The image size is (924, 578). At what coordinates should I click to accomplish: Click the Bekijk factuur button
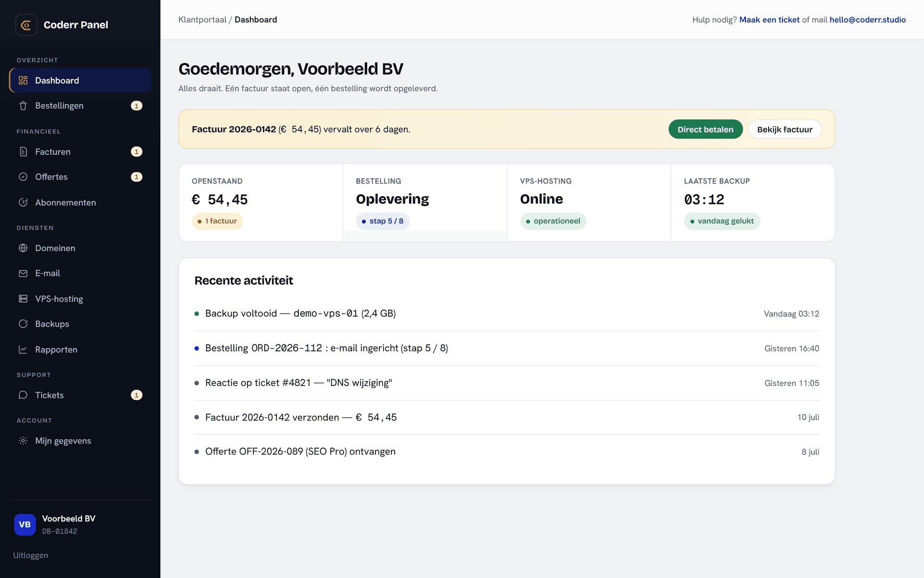pos(784,129)
